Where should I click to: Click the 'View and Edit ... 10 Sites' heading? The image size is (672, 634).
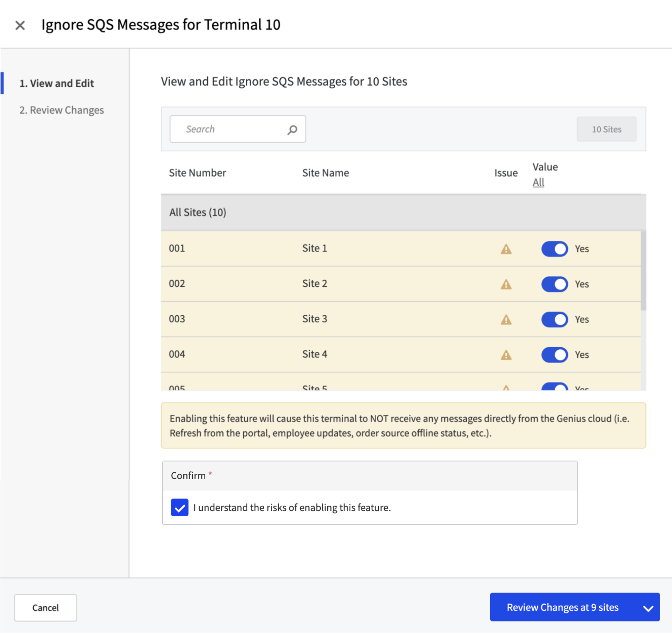pyautogui.click(x=284, y=81)
